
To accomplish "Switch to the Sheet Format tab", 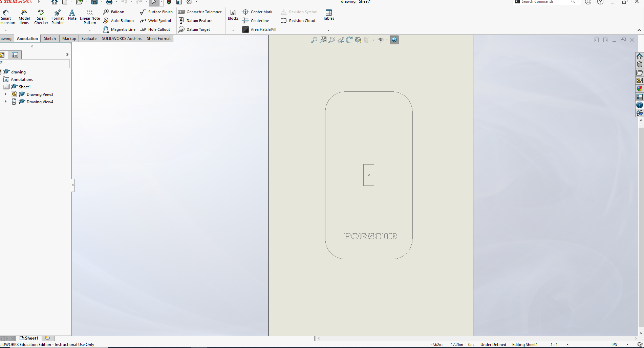I will [159, 39].
